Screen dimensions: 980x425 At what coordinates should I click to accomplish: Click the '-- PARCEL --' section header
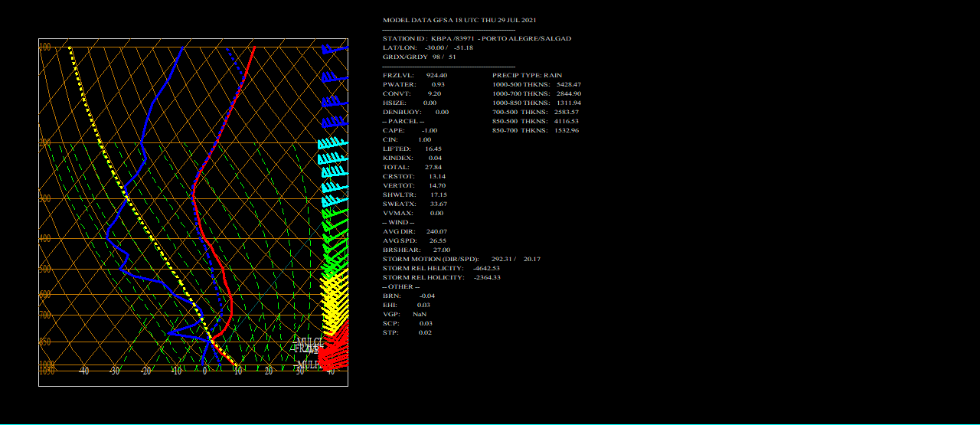pyautogui.click(x=403, y=121)
